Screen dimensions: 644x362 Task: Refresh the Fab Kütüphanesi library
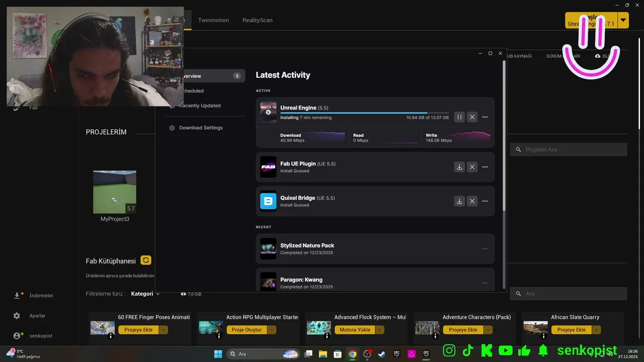(x=146, y=260)
